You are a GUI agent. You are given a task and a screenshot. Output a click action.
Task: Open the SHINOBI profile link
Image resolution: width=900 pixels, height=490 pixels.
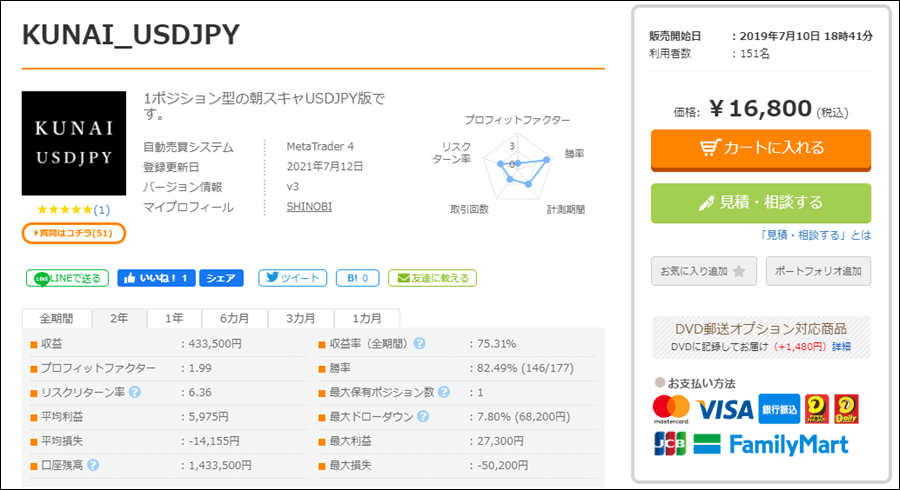coord(309,207)
